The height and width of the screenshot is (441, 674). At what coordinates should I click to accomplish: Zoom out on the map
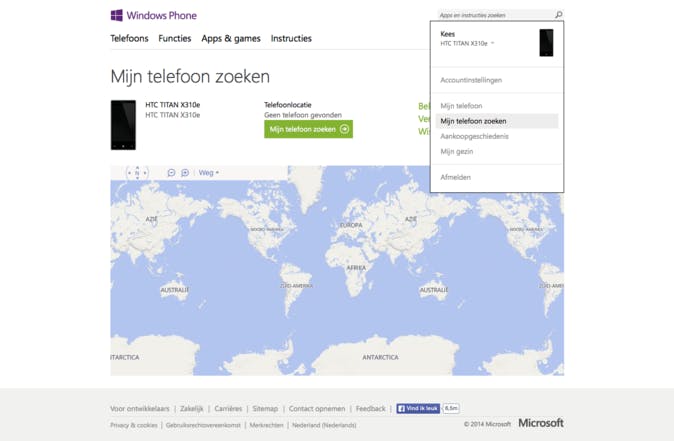click(x=171, y=173)
